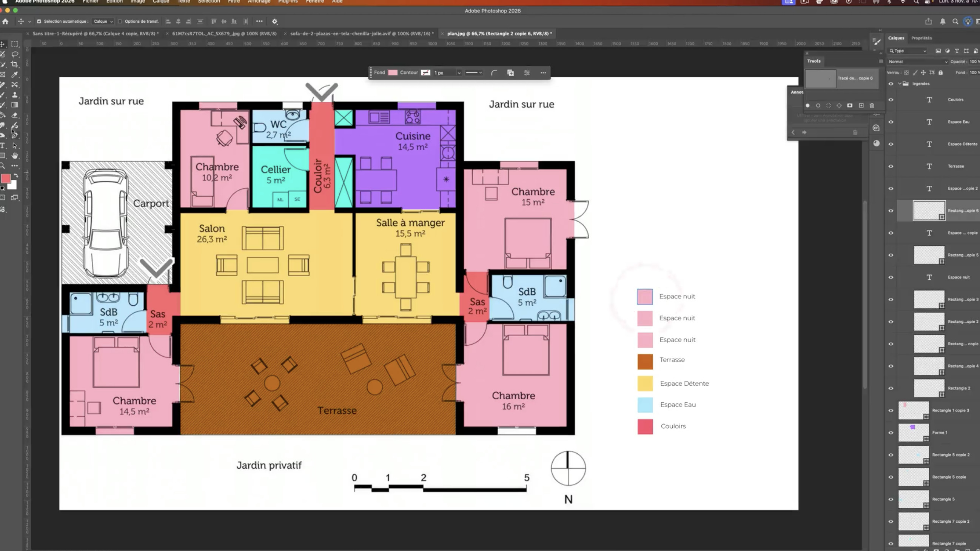Hide the Terrasse text layer
Screen dimensions: 980x551
(x=891, y=166)
